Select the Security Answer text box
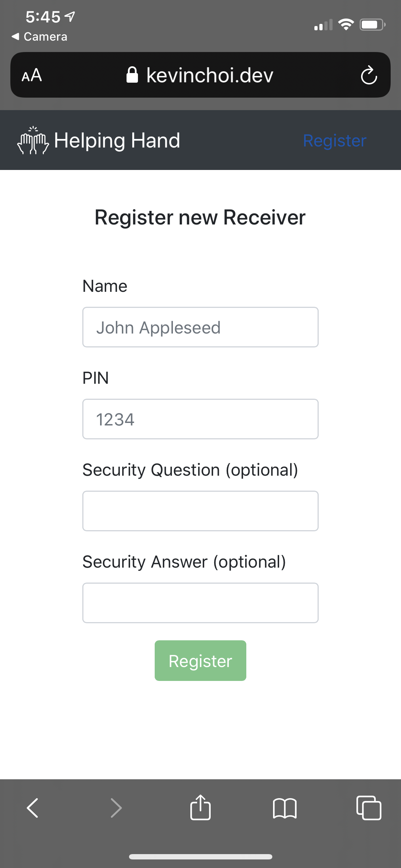Image resolution: width=401 pixels, height=868 pixels. (200, 603)
